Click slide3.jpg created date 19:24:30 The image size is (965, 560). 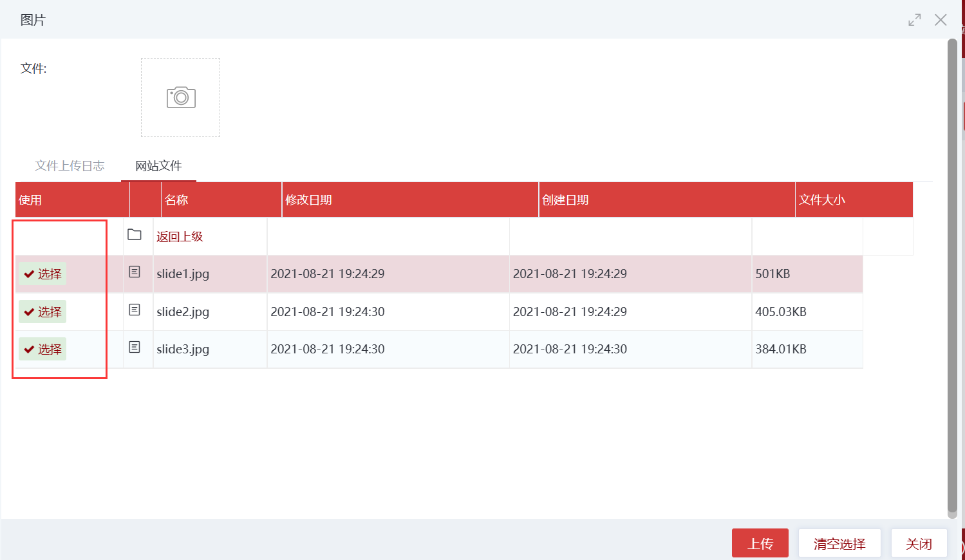(x=570, y=349)
